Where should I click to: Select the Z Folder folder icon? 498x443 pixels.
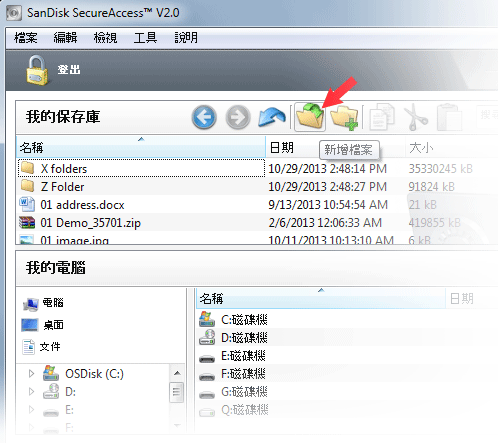click(27, 186)
